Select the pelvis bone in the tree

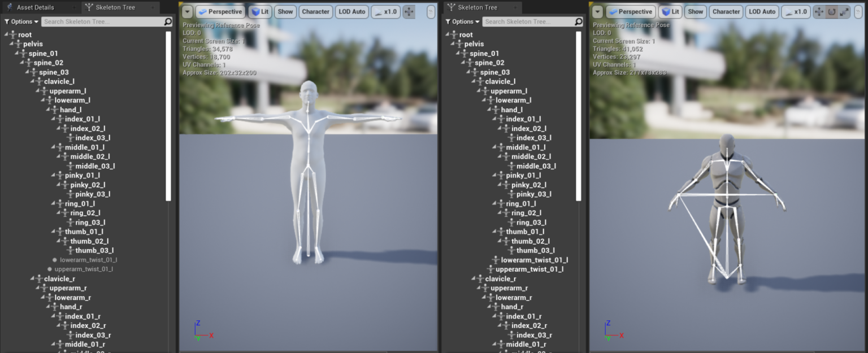33,43
